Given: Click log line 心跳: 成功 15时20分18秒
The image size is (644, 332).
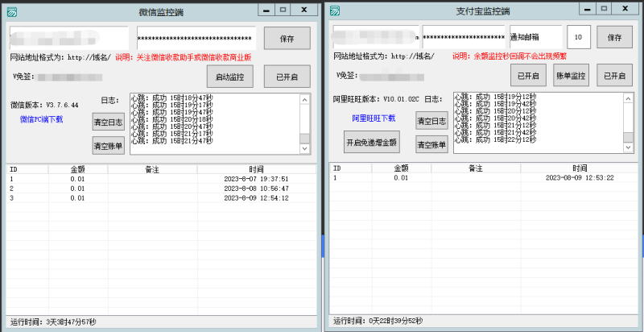Looking at the screenshot, I should coord(172,119).
